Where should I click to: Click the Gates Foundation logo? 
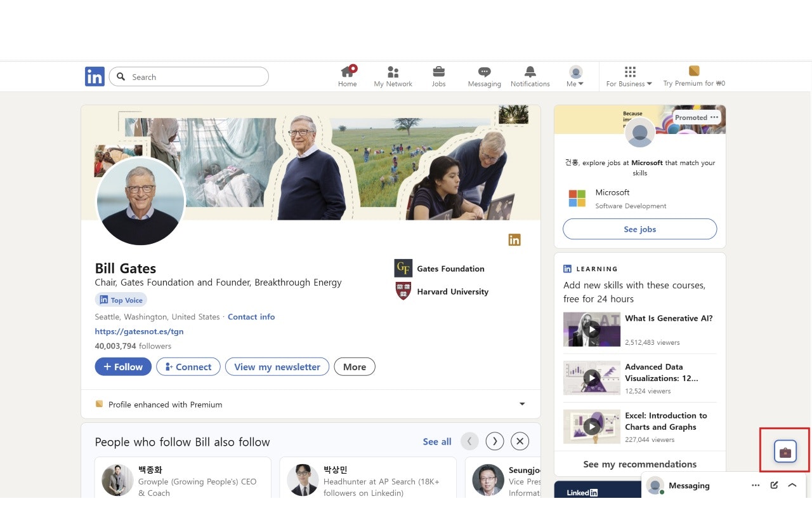coord(403,268)
